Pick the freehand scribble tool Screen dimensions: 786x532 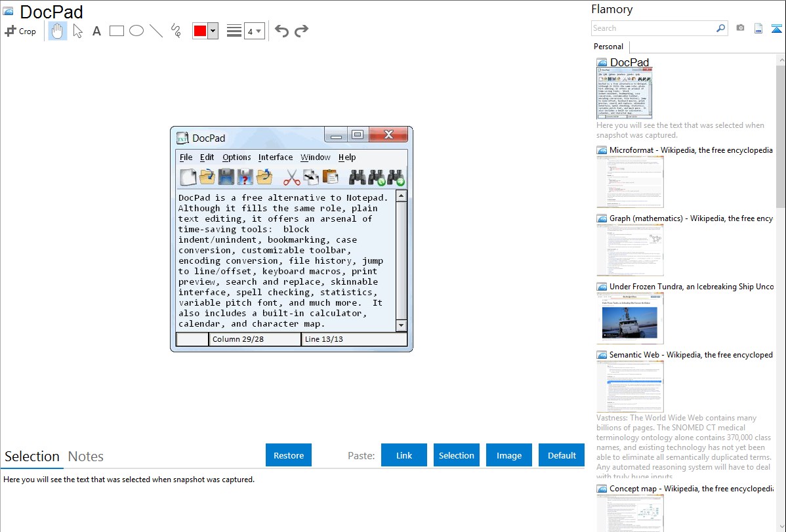(x=176, y=31)
